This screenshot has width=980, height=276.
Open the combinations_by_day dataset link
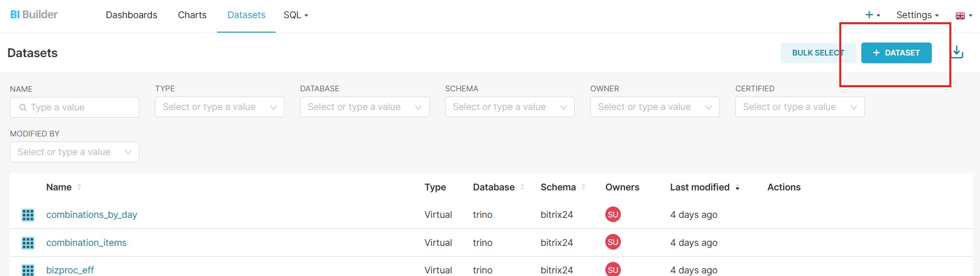tap(92, 215)
